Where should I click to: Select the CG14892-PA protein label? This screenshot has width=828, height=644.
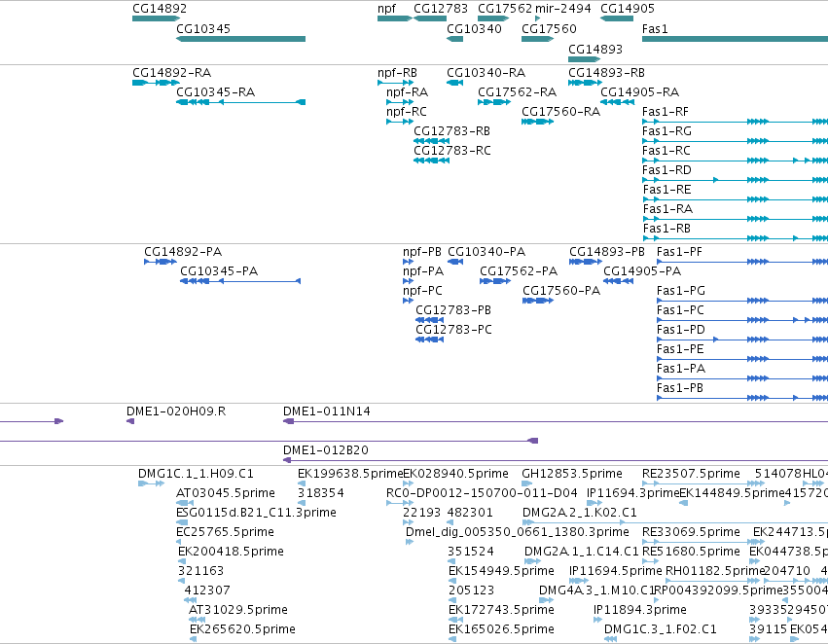click(183, 252)
